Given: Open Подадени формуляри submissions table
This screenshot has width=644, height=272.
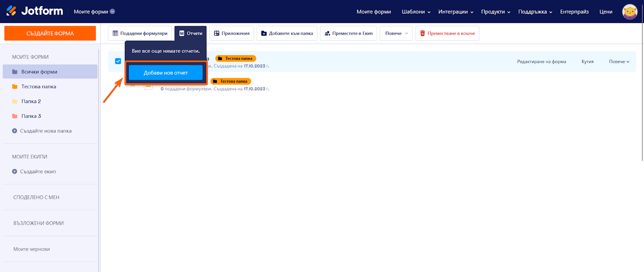Looking at the screenshot, I should [140, 33].
